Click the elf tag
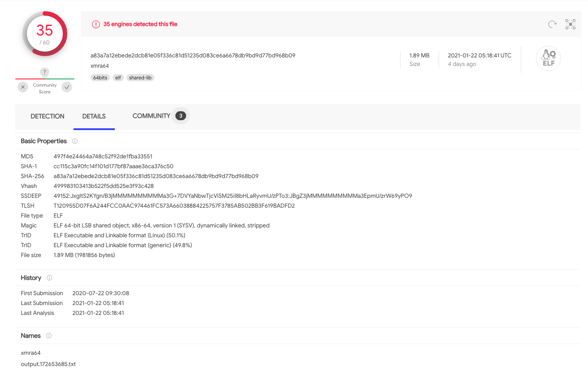 tap(118, 77)
